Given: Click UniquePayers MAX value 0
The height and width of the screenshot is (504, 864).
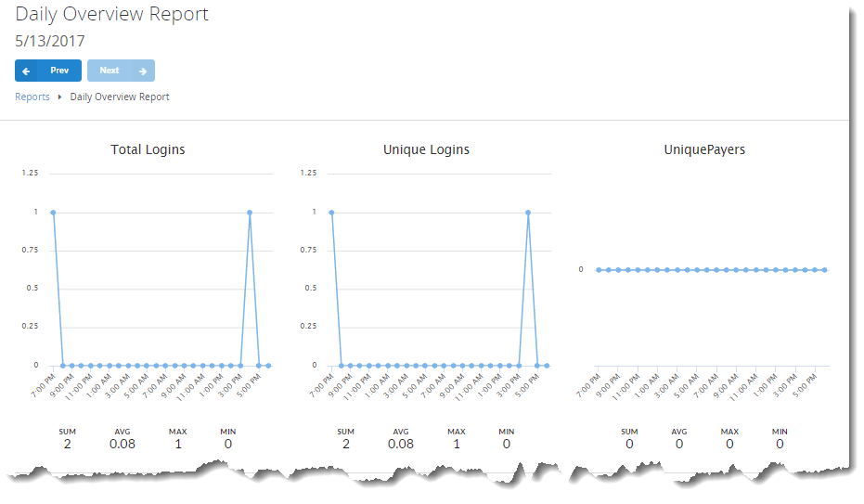Looking at the screenshot, I should click(729, 444).
